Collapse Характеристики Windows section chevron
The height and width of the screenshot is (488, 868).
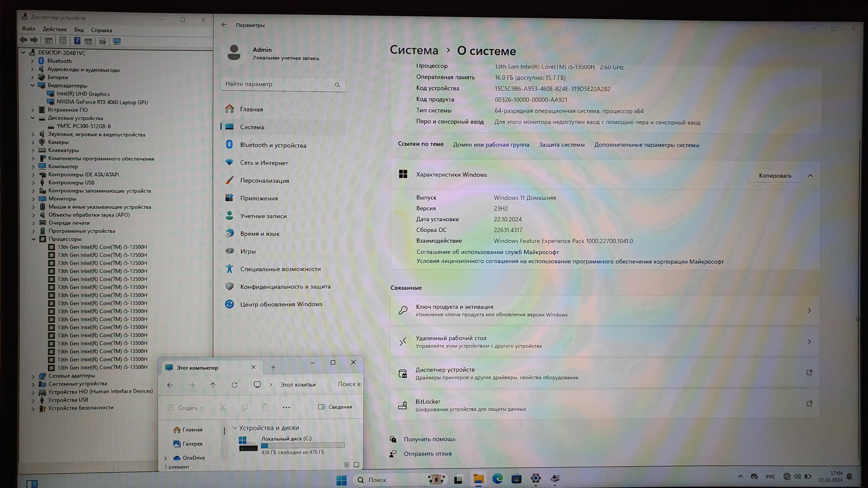810,176
